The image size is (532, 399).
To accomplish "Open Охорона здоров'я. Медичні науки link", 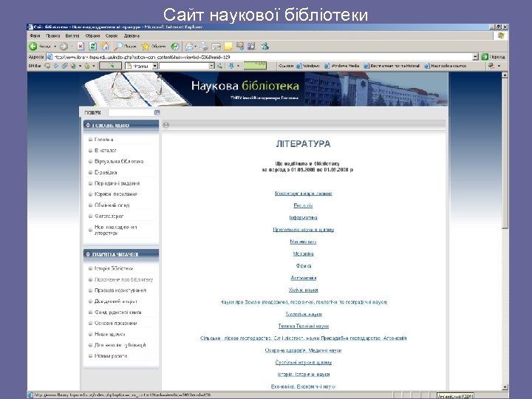I will coord(303,350).
